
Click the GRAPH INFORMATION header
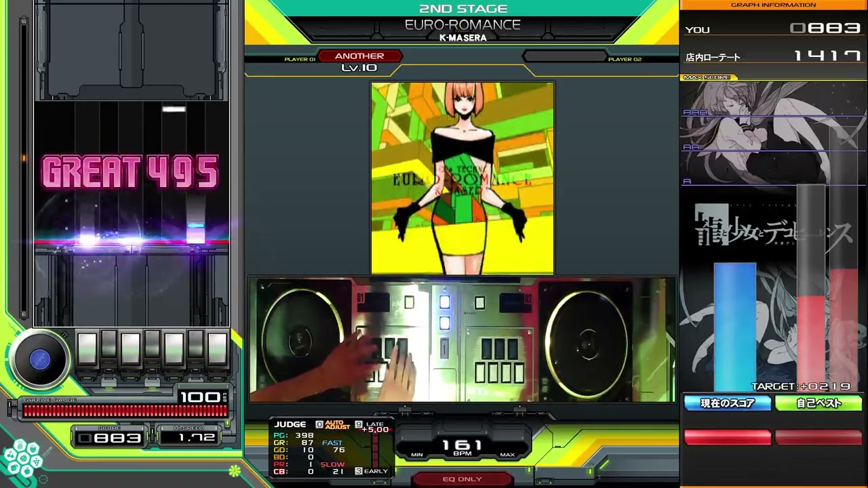coord(773,5)
